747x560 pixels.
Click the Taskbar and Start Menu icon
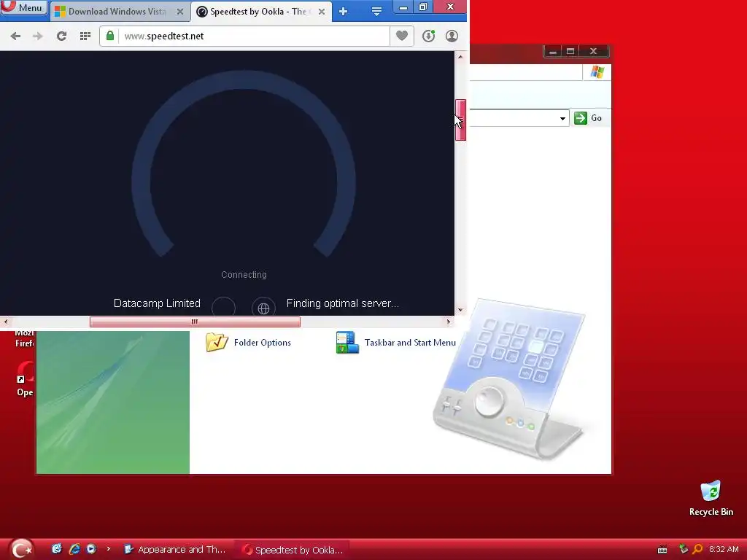(347, 343)
